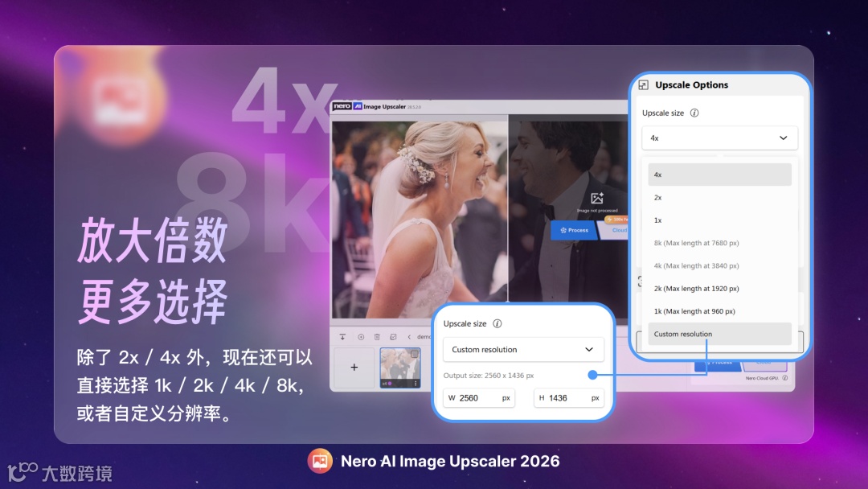
Task: Click the orange Nero AI Image Upscaler badge icon
Action: (320, 461)
